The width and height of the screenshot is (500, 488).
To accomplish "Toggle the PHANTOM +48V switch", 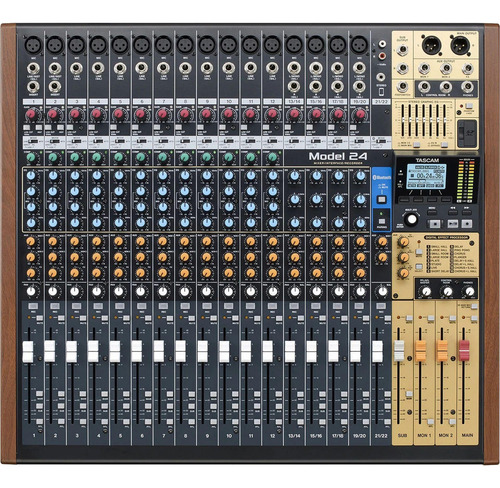I will click(469, 106).
